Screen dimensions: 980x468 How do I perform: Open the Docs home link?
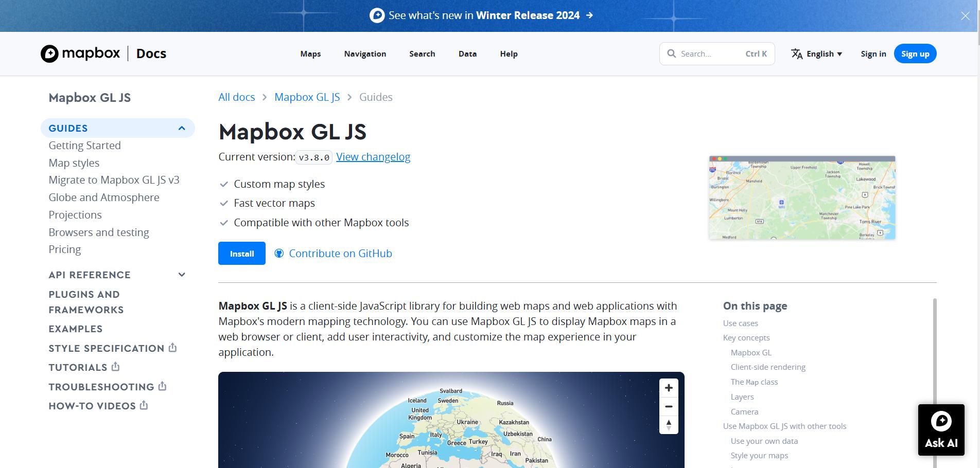click(x=151, y=53)
